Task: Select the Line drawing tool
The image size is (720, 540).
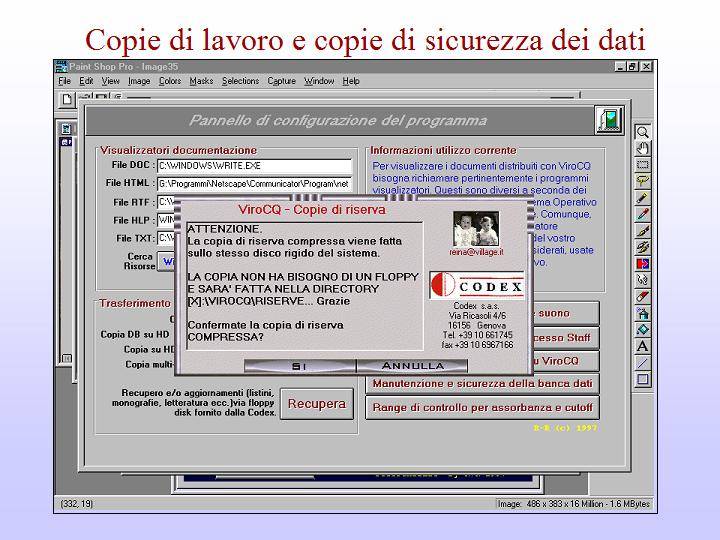Action: (642, 363)
